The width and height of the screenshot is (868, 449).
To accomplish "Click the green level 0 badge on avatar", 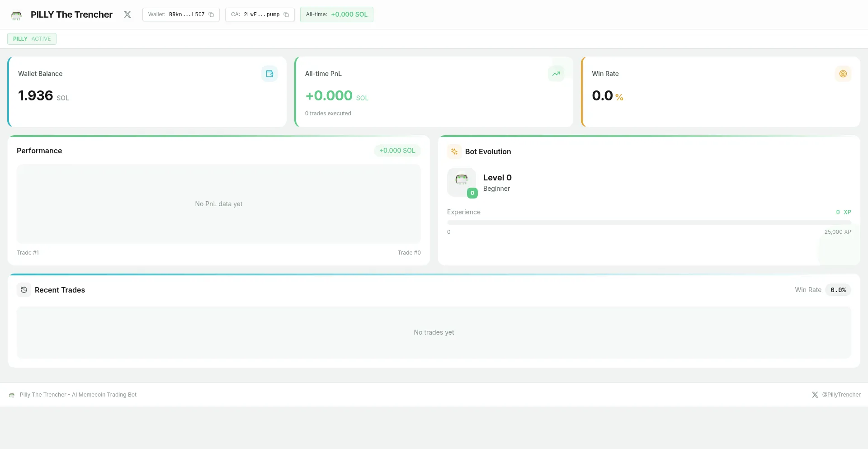I will pyautogui.click(x=472, y=193).
